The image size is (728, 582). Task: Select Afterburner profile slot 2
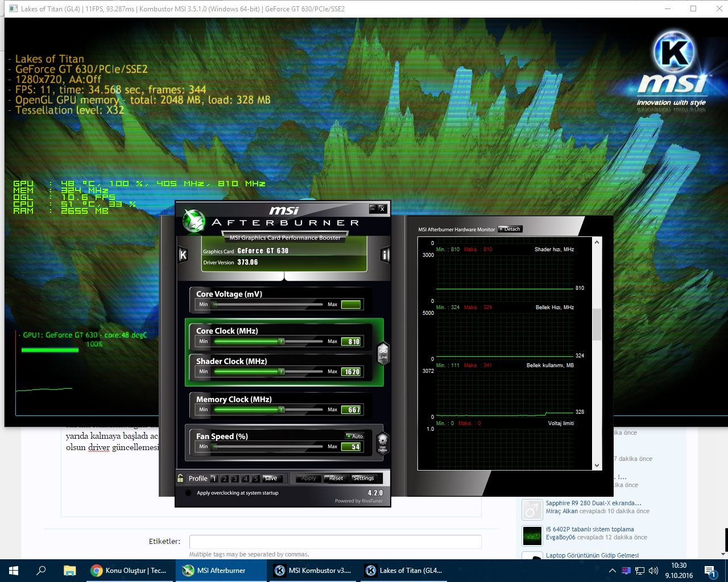225,479
